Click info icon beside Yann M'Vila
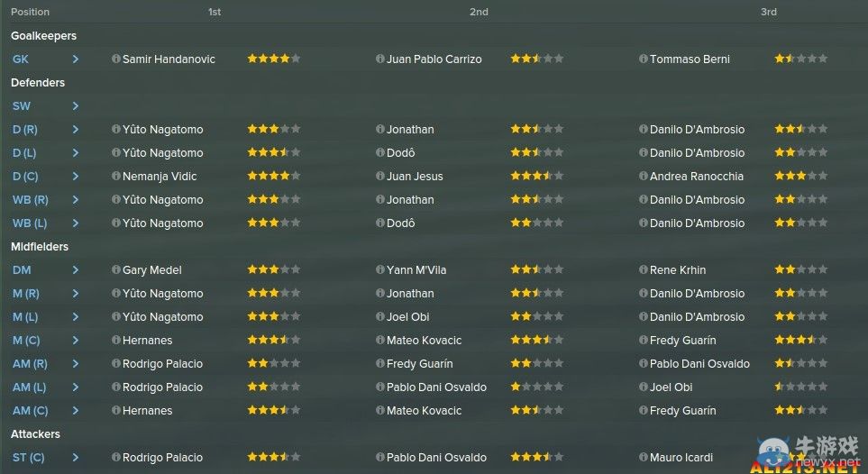868x474 pixels. 379,269
